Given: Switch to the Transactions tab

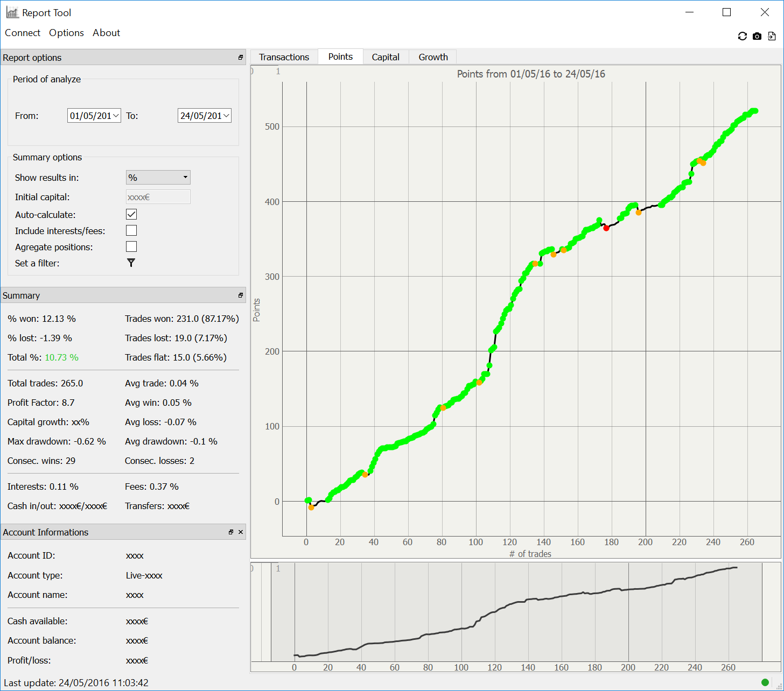Looking at the screenshot, I should [284, 57].
